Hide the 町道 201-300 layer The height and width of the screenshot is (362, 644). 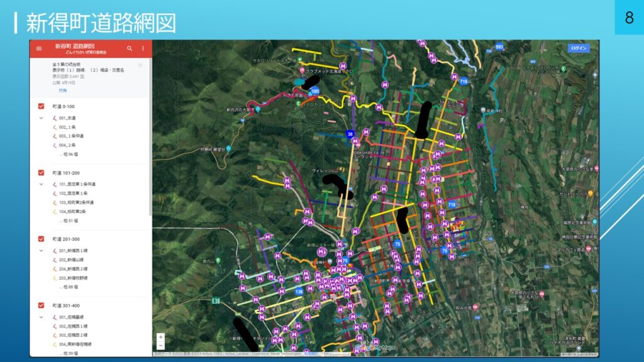pos(42,239)
